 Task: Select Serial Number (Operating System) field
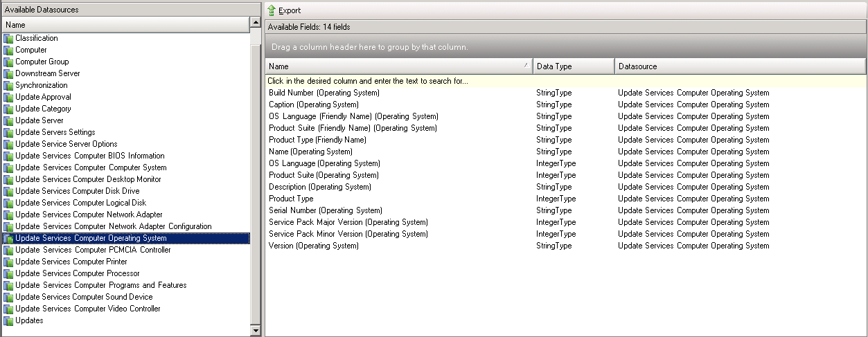(x=325, y=210)
